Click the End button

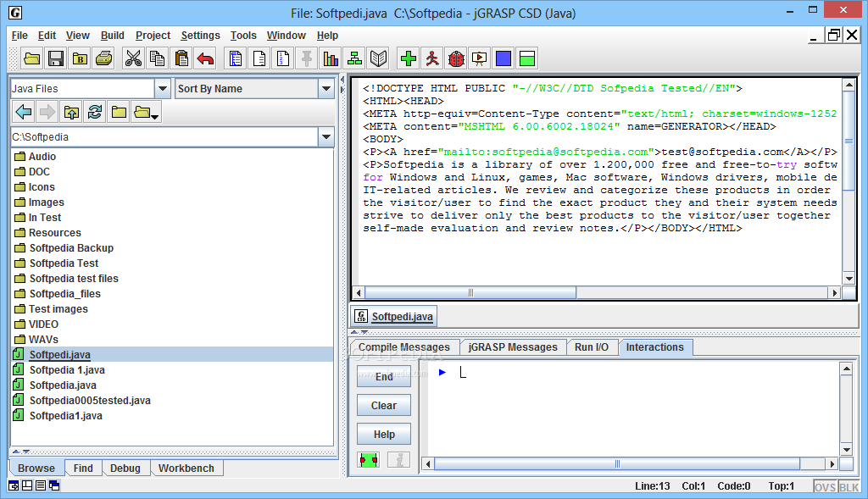tap(384, 377)
